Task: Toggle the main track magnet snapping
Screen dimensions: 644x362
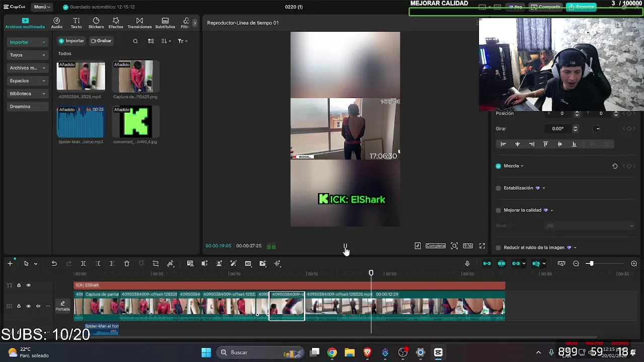Action: 487,263
